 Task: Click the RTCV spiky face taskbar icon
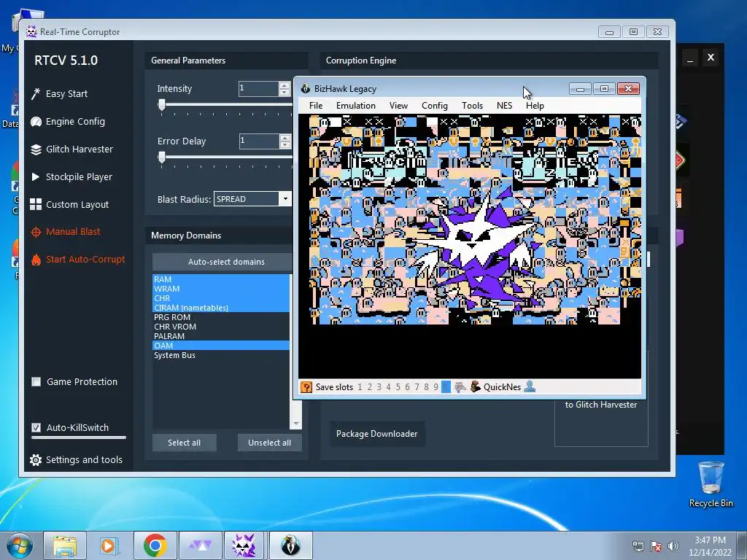click(244, 545)
